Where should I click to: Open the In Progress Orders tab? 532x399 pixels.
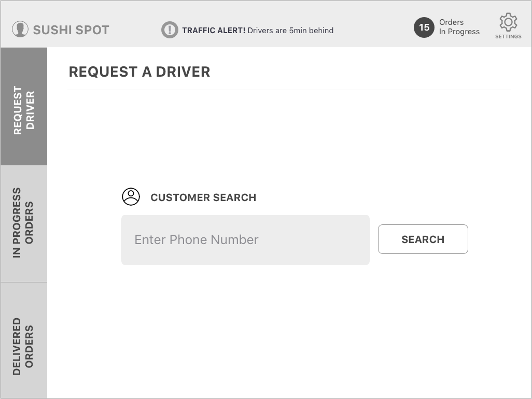click(24, 224)
